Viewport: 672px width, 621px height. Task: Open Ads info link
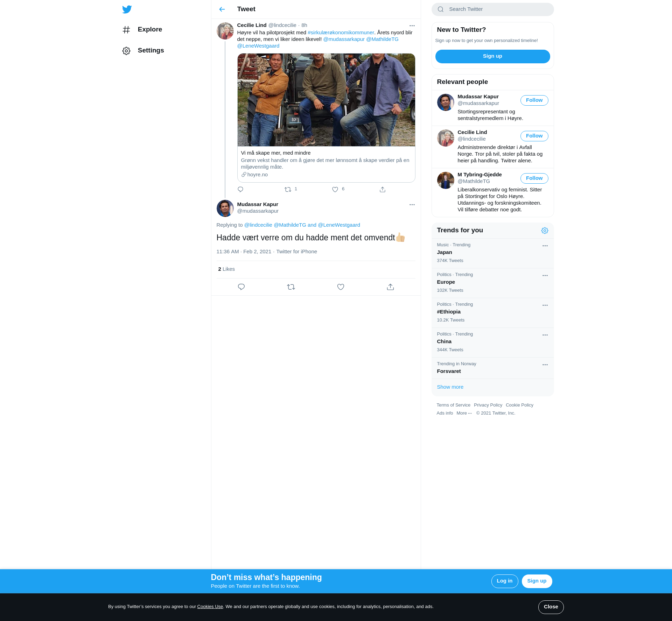(x=444, y=413)
